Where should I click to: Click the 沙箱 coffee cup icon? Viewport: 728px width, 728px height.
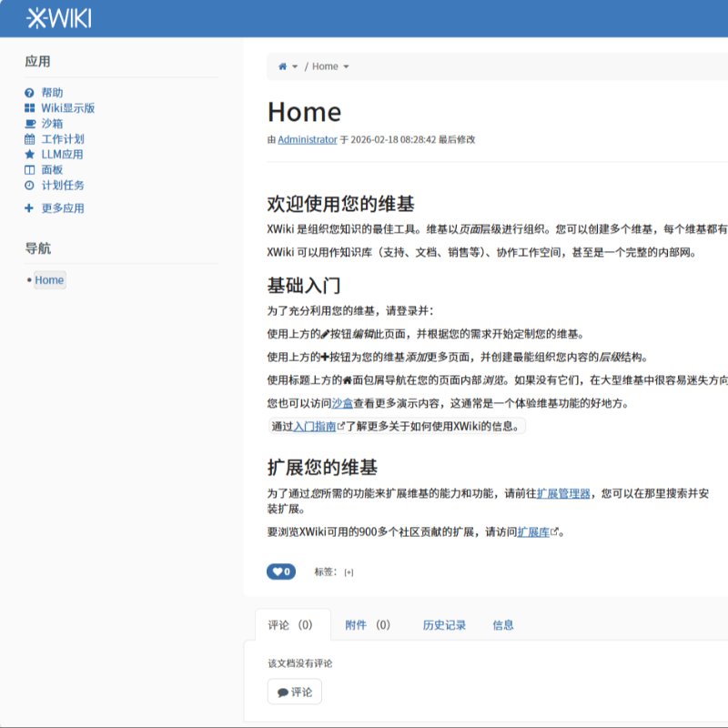point(30,124)
